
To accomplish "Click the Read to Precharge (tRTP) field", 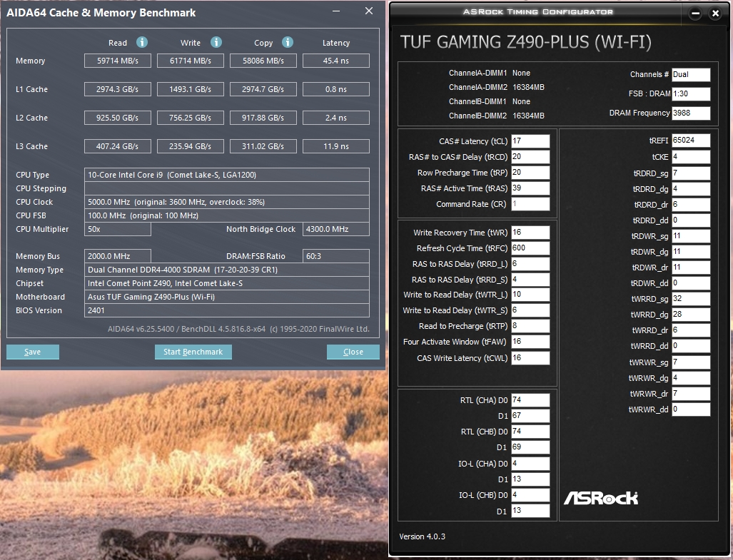I will tap(530, 326).
